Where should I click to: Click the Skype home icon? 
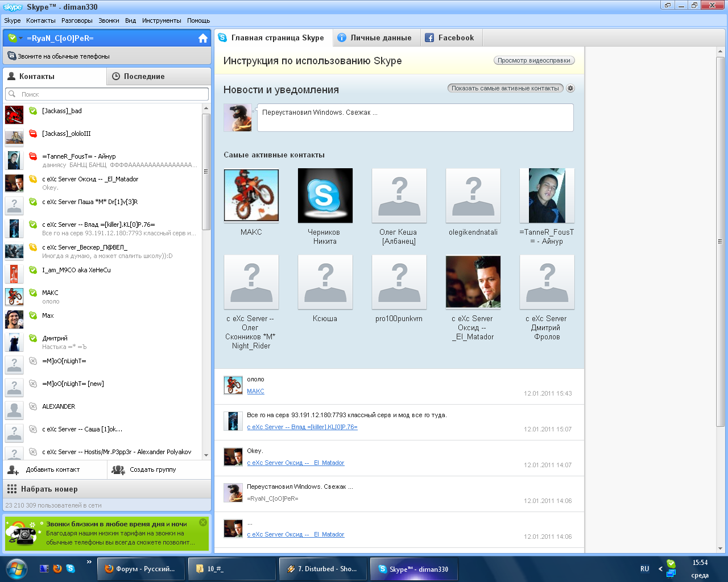[x=203, y=38]
